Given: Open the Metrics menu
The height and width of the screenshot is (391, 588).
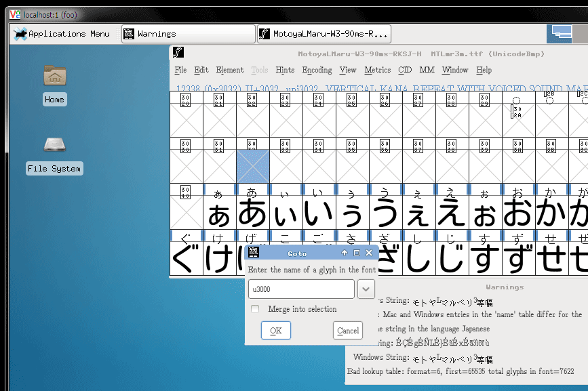Looking at the screenshot, I should 378,70.
